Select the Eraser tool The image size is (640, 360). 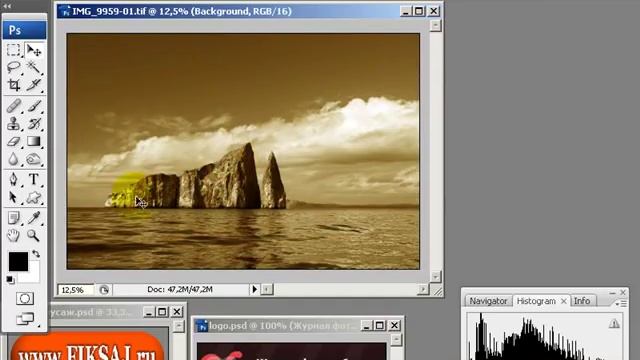pos(13,141)
